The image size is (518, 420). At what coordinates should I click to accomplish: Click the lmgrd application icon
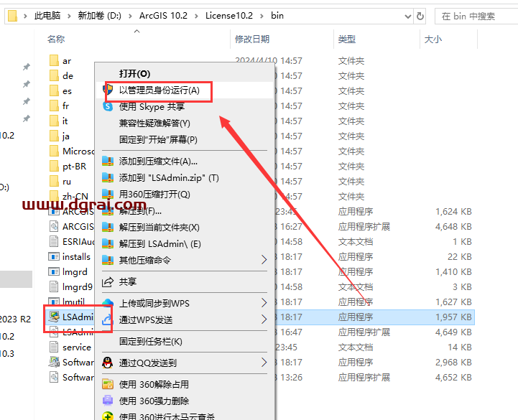point(54,272)
